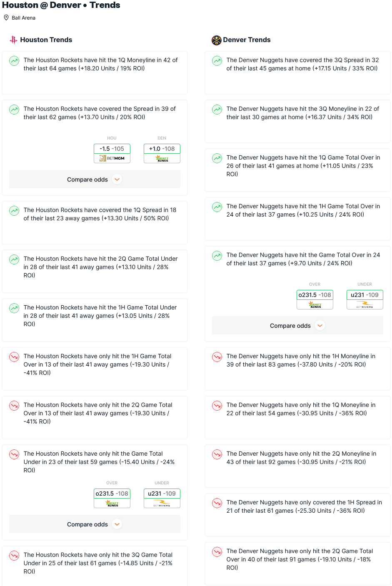392x586 pixels.
Task: Click the green uptrend icon for Denver 3Q Spread trend
Action: tap(217, 61)
